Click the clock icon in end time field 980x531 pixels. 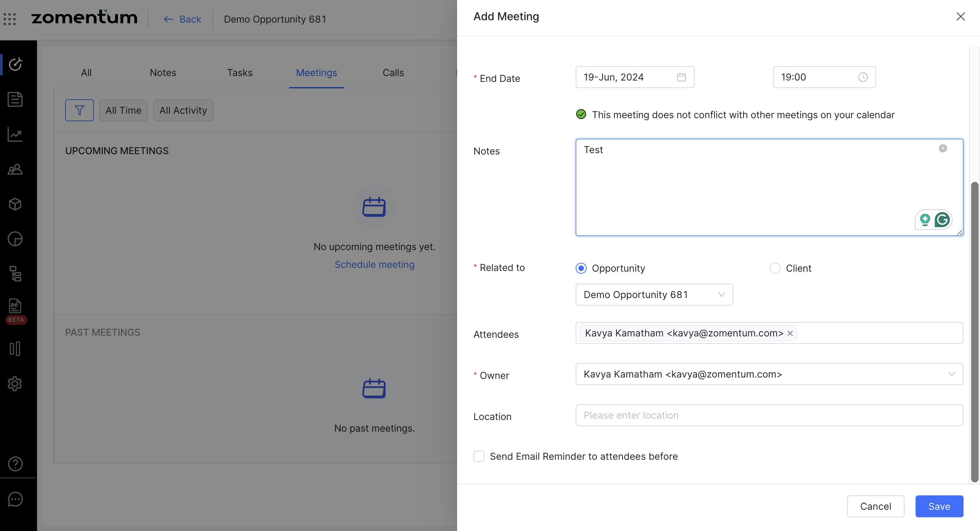coord(863,77)
